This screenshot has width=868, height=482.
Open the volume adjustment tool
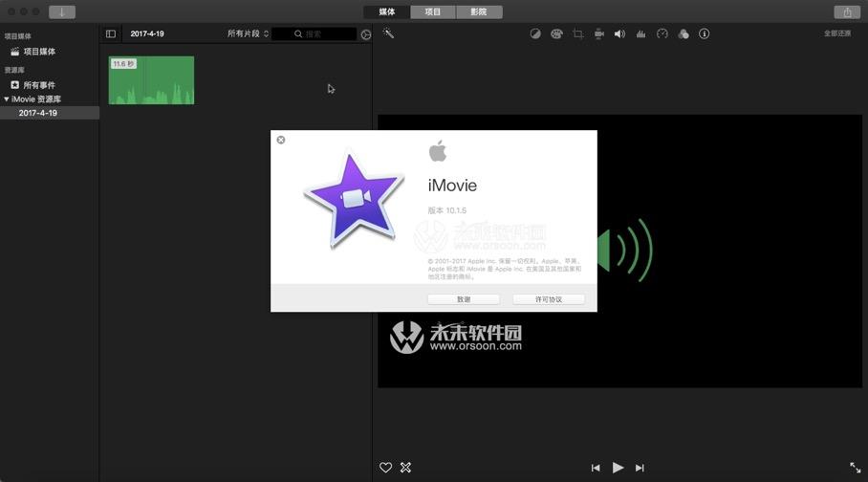619,33
